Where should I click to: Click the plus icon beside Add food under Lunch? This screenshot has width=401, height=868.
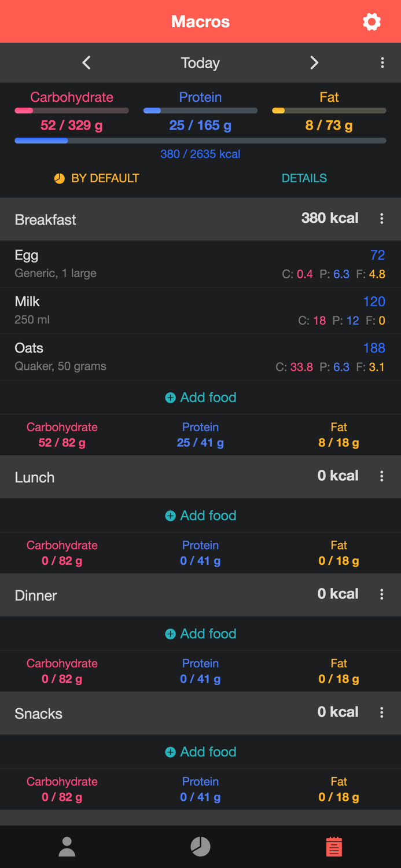point(170,515)
